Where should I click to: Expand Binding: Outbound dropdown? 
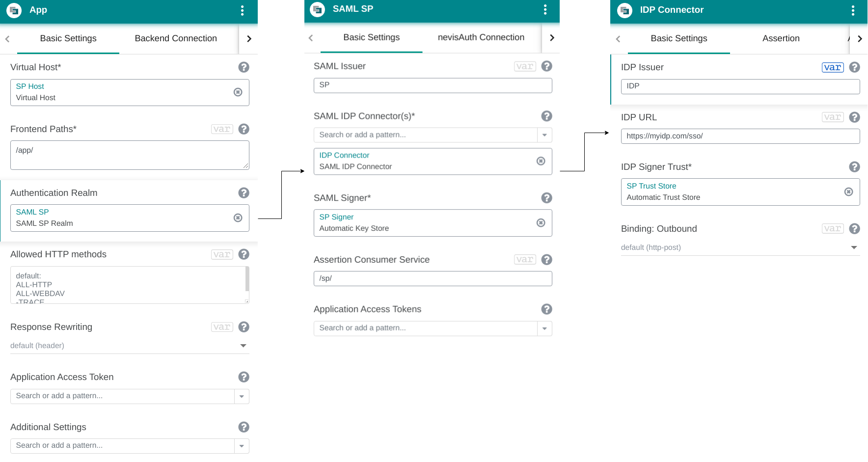[x=854, y=247]
